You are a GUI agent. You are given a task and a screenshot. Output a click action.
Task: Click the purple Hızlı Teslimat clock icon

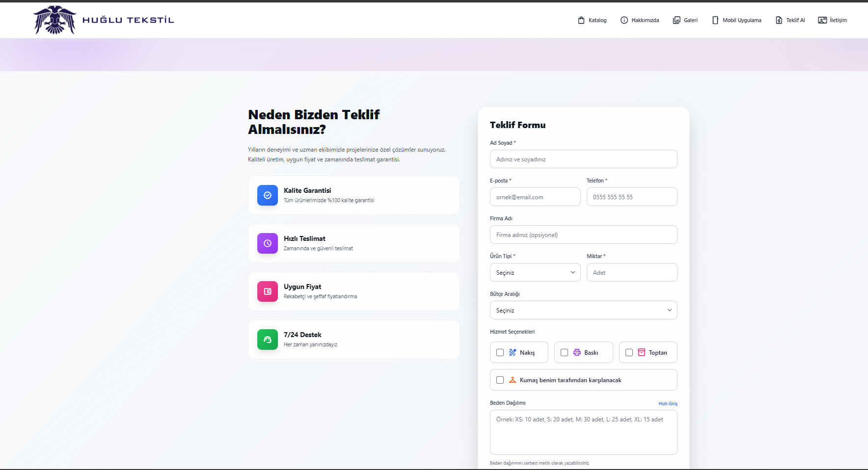click(268, 243)
